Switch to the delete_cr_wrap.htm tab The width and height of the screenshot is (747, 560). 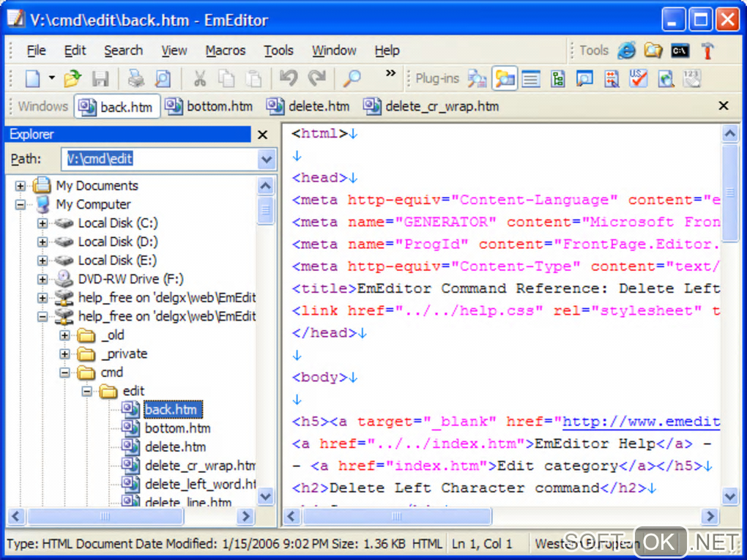pyautogui.click(x=431, y=106)
